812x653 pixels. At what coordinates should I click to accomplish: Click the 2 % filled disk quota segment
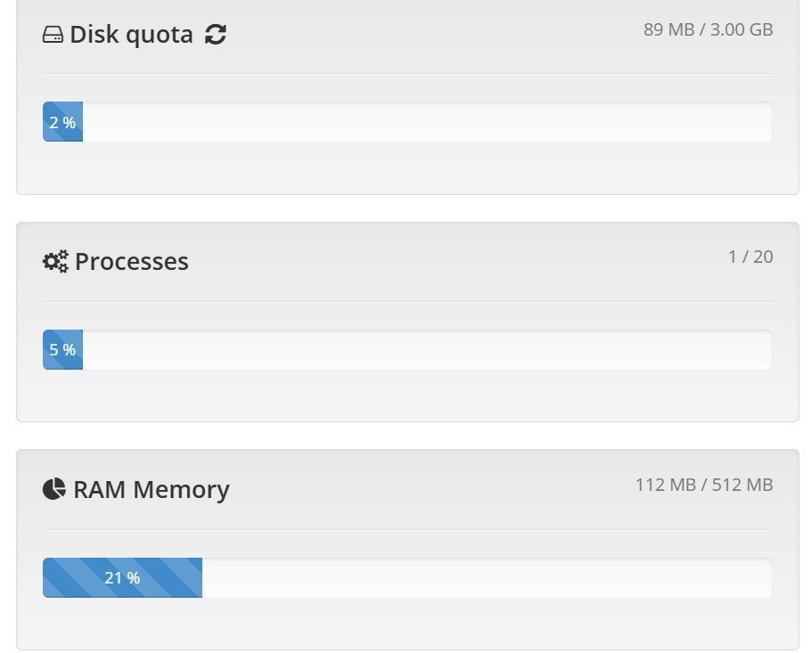62,122
